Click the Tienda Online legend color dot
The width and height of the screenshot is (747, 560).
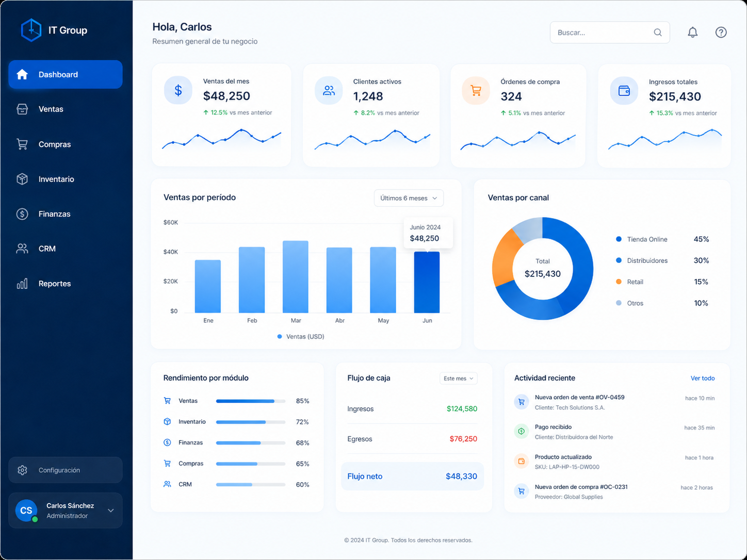[x=619, y=239]
